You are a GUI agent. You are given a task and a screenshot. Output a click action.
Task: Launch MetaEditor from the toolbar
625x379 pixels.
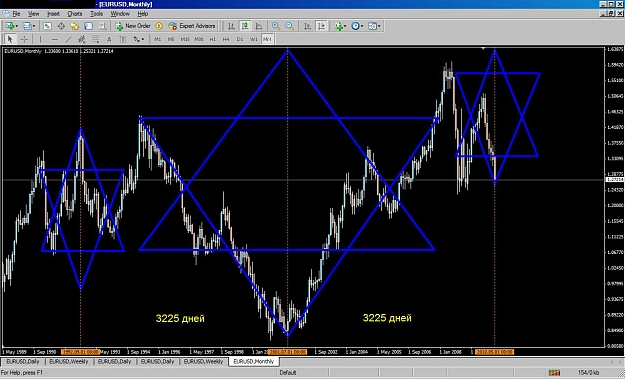159,26
